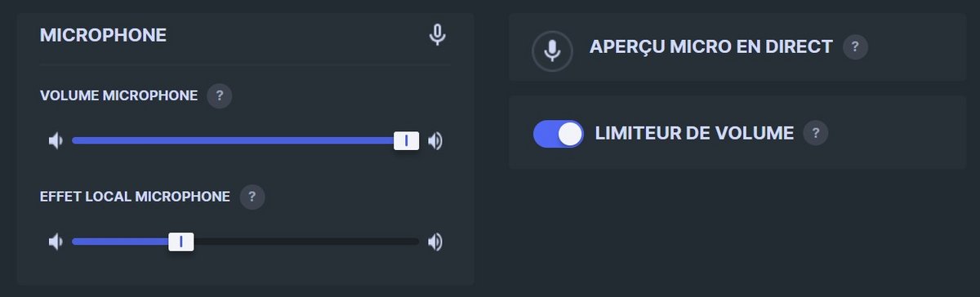Set Volume Microphone slider to its midpoint
Screen dimensions: 980x297
[x=246, y=141]
